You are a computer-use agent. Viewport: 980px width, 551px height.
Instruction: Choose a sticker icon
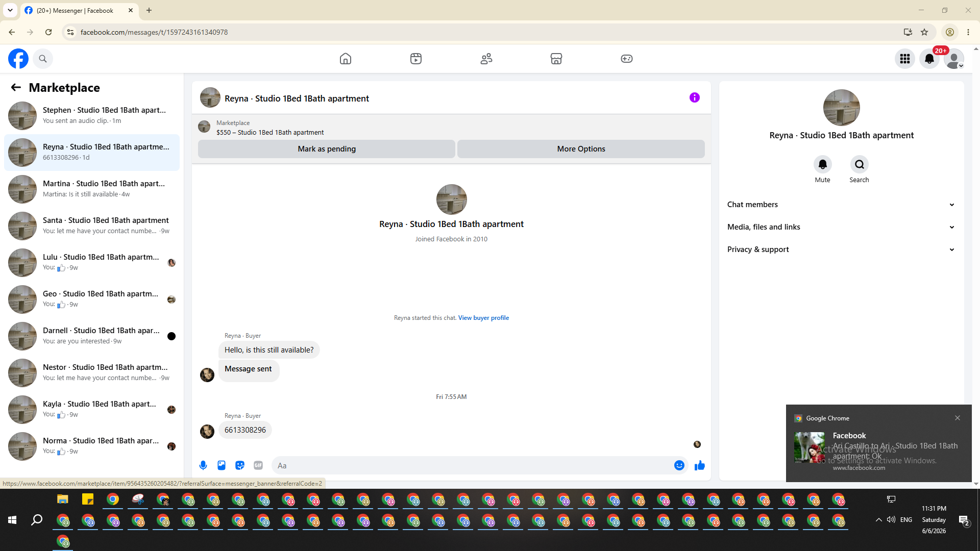240,465
